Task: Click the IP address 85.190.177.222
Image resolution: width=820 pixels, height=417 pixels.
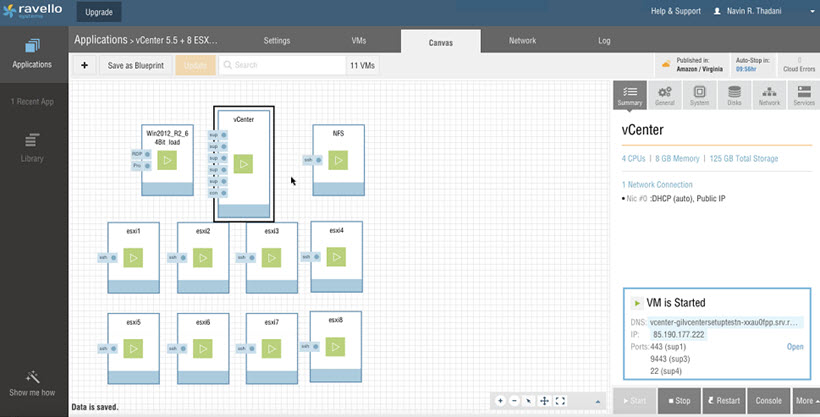Action: point(678,334)
